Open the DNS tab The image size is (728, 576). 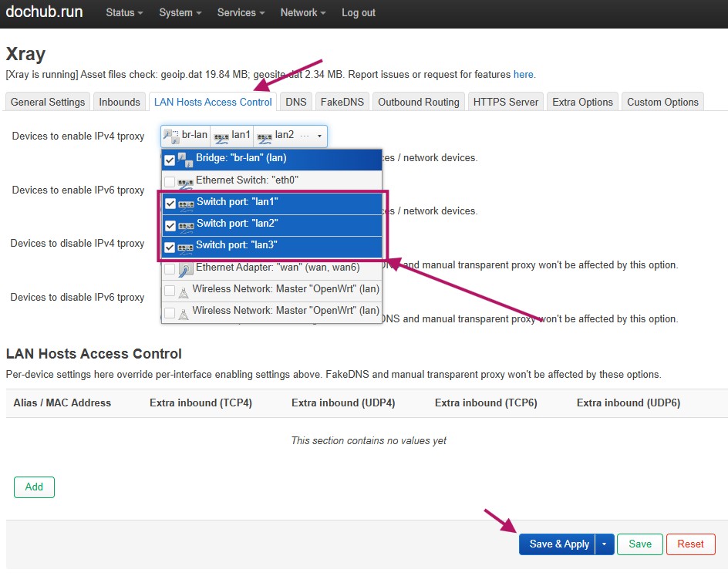click(x=296, y=102)
